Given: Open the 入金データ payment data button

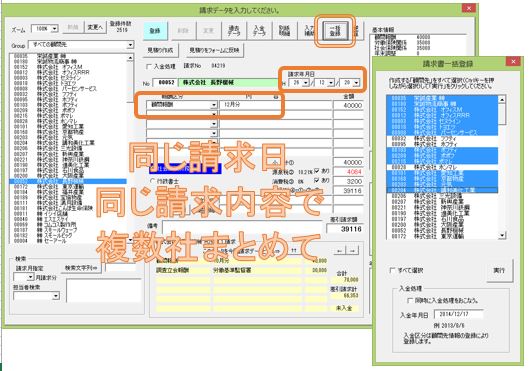Looking at the screenshot, I should pyautogui.click(x=259, y=31).
